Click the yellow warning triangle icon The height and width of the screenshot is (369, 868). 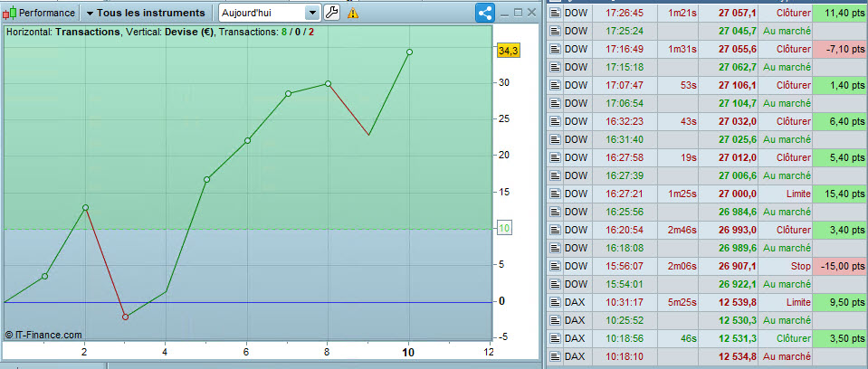(x=353, y=13)
